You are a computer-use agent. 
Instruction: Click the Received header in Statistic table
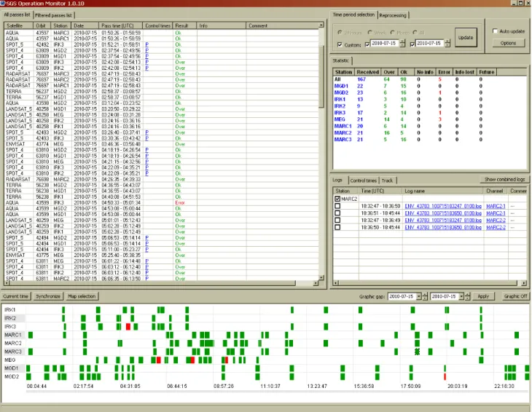pos(368,72)
